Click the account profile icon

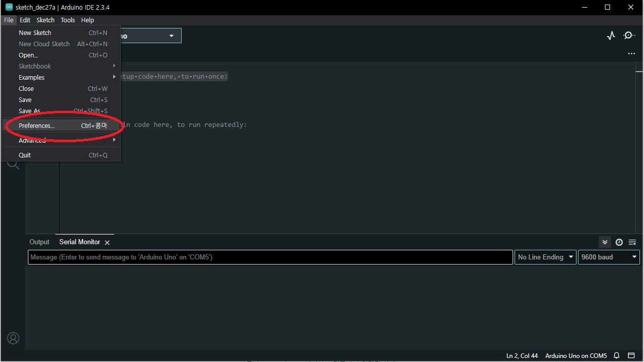(x=13, y=338)
